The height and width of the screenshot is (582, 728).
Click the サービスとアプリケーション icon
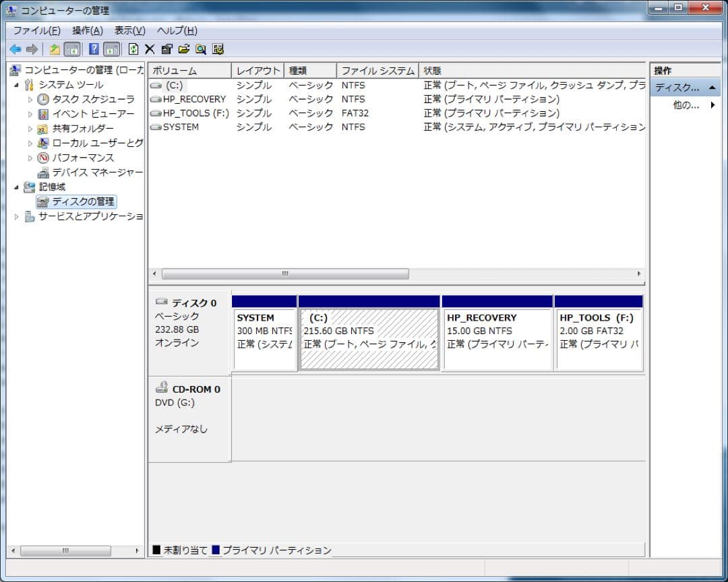(29, 216)
